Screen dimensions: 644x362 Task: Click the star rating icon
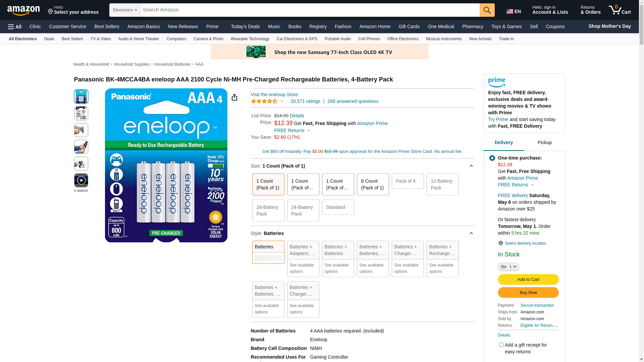264,101
